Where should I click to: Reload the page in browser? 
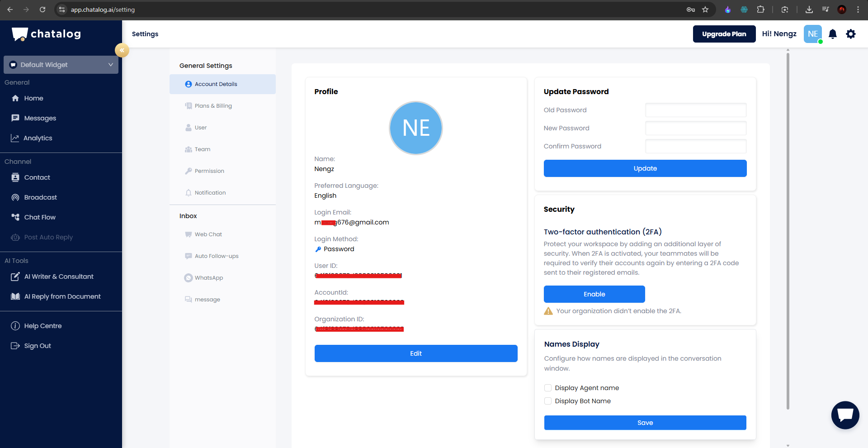tap(42, 10)
